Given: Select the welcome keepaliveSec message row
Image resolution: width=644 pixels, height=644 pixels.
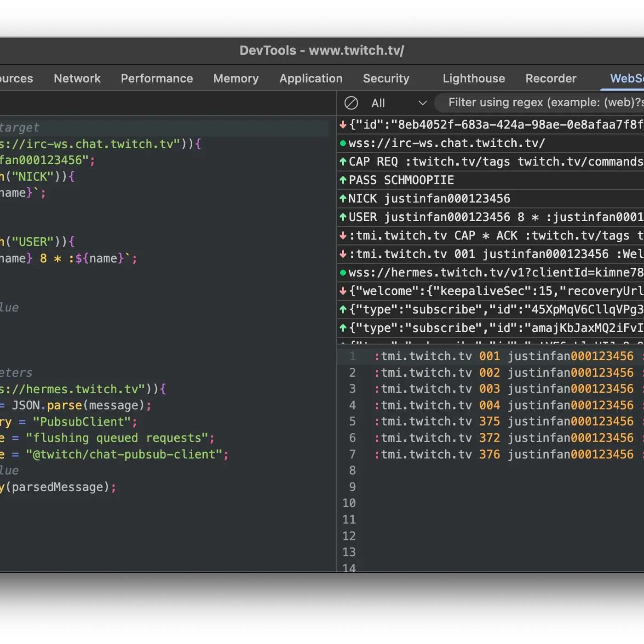Looking at the screenshot, I should 490,291.
